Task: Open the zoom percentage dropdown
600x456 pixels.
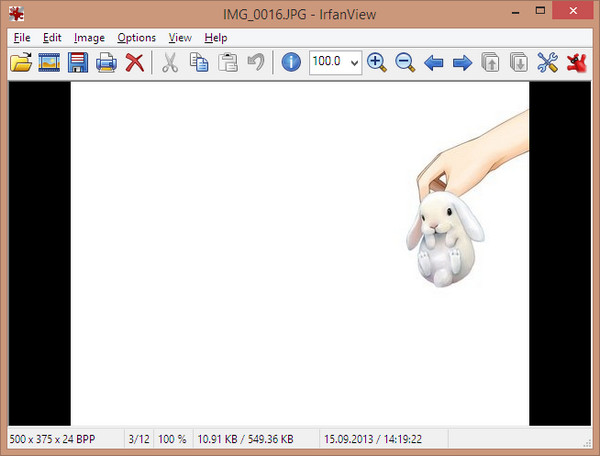Action: click(x=353, y=63)
